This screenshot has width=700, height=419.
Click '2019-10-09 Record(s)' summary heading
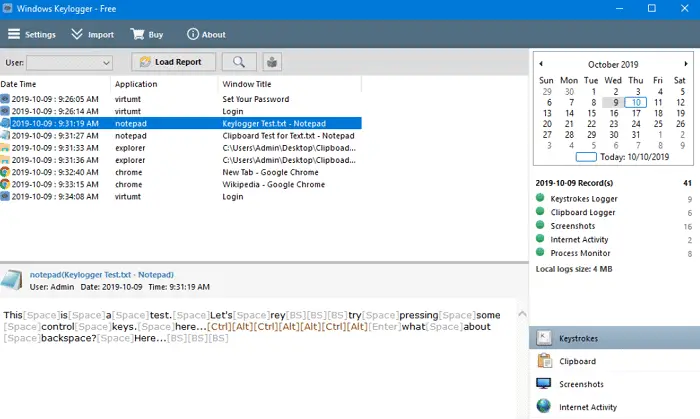[574, 183]
